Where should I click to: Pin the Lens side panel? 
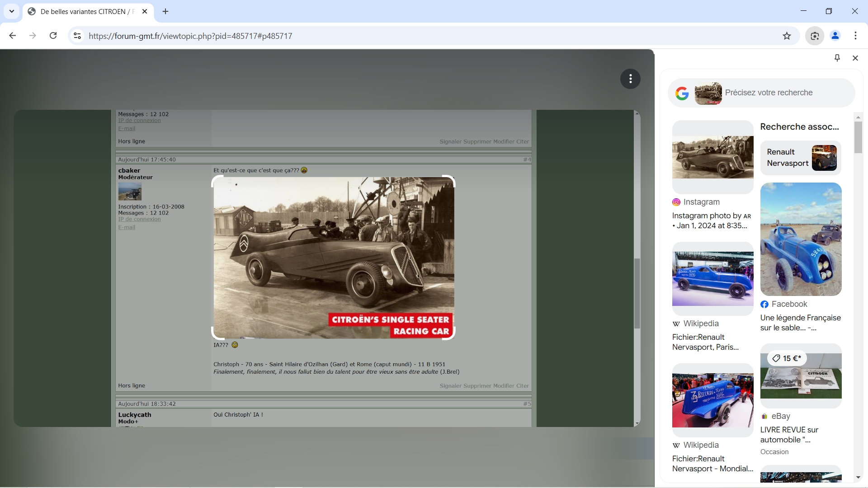(x=837, y=58)
